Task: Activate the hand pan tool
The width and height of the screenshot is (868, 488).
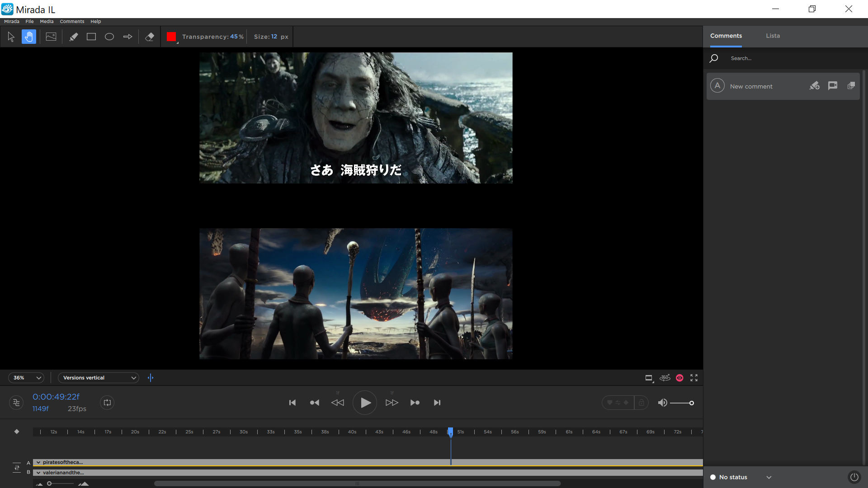Action: 29,37
